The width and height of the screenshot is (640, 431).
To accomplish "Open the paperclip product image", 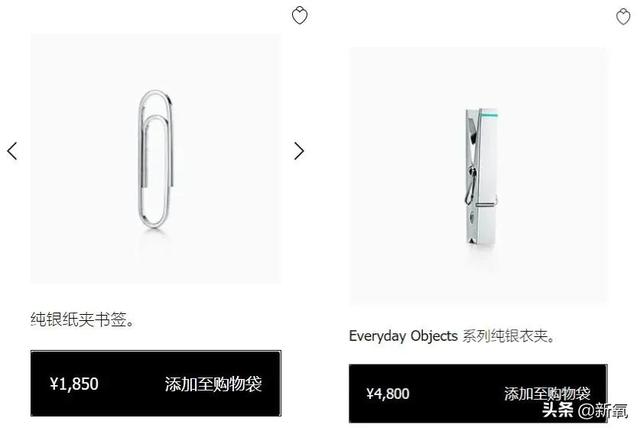I will click(x=156, y=159).
